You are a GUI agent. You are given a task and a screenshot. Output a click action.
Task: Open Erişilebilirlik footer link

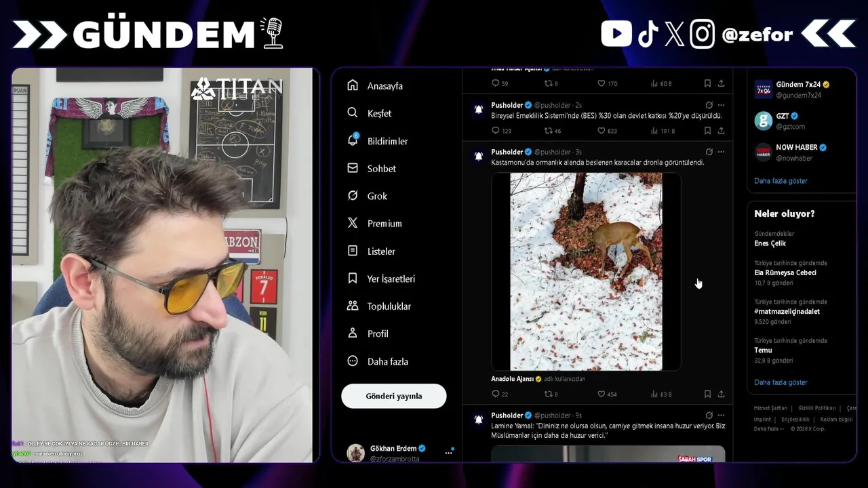coord(795,420)
